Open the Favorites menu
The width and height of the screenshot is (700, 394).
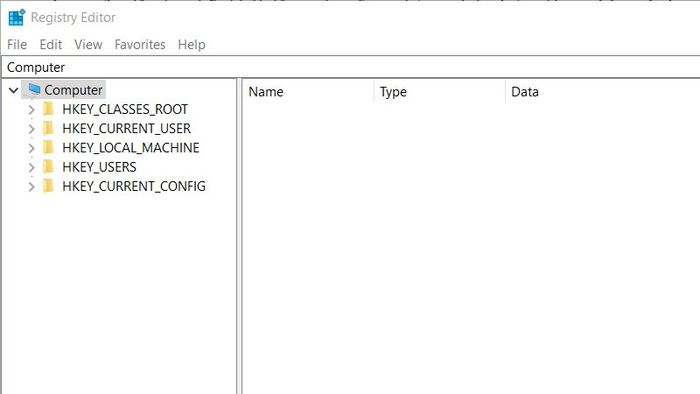(x=140, y=45)
